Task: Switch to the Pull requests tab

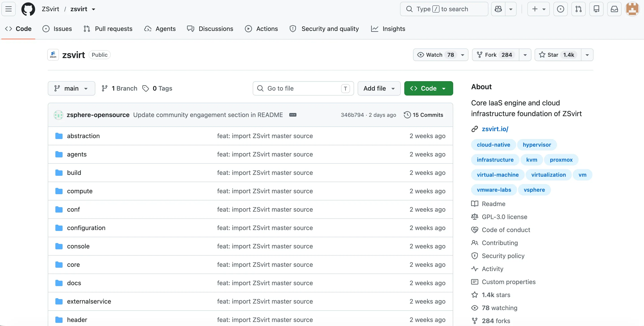Action: coord(108,29)
